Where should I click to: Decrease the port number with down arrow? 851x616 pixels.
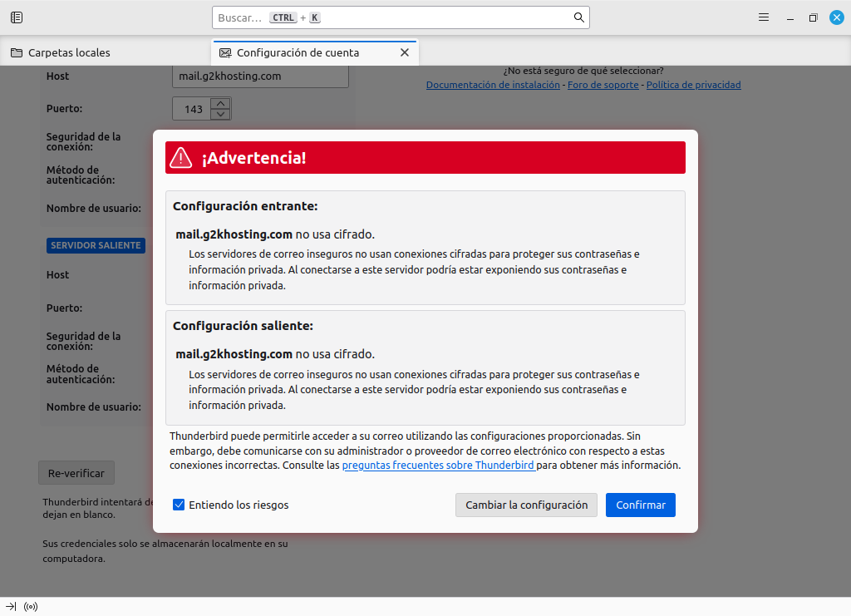click(x=219, y=114)
